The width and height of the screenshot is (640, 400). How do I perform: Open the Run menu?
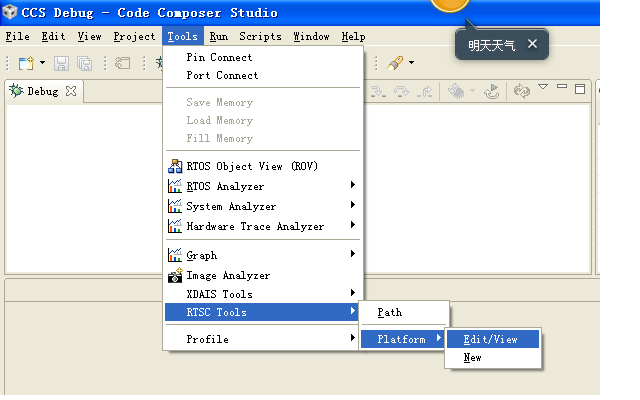(x=219, y=37)
